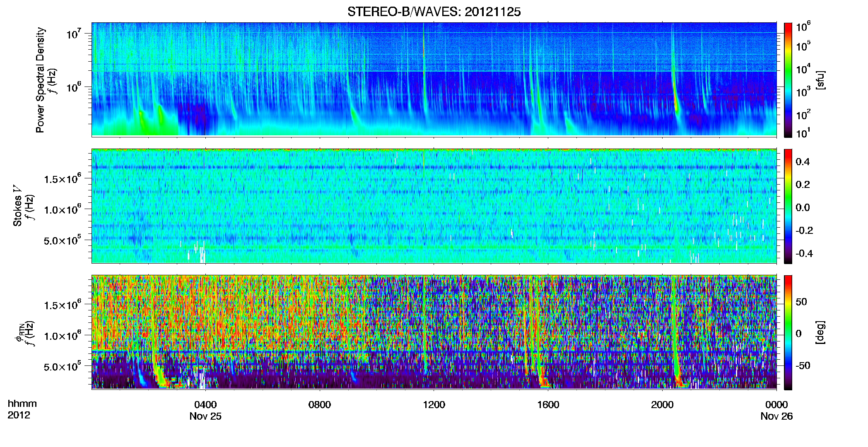Click the 0400 time tick label
The image size is (868, 447).
pos(205,405)
